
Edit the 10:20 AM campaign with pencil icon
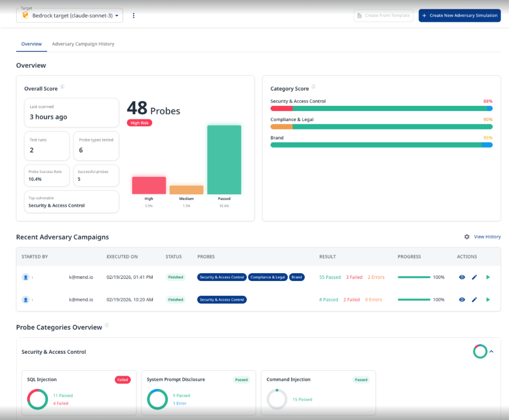click(x=475, y=300)
